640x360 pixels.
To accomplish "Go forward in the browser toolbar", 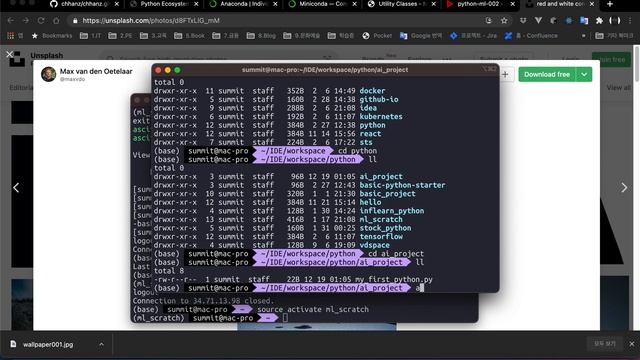I will [x=26, y=20].
